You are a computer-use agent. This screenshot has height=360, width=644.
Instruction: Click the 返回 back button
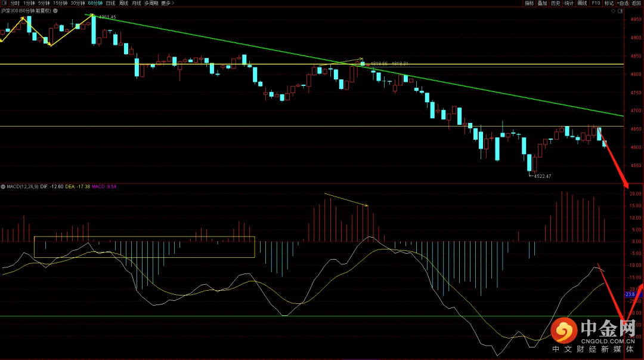click(x=637, y=3)
